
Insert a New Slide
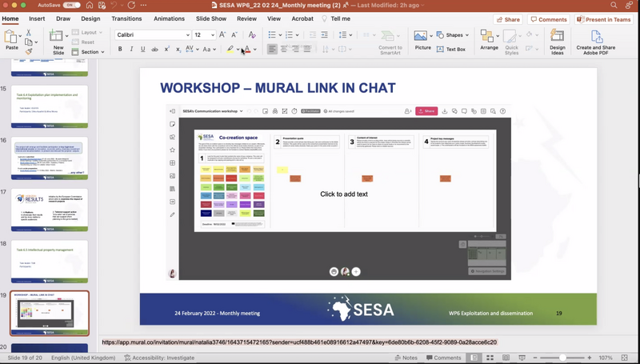pyautogui.click(x=58, y=42)
